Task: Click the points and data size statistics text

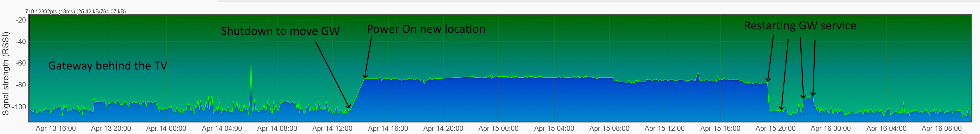Action: coord(75,11)
